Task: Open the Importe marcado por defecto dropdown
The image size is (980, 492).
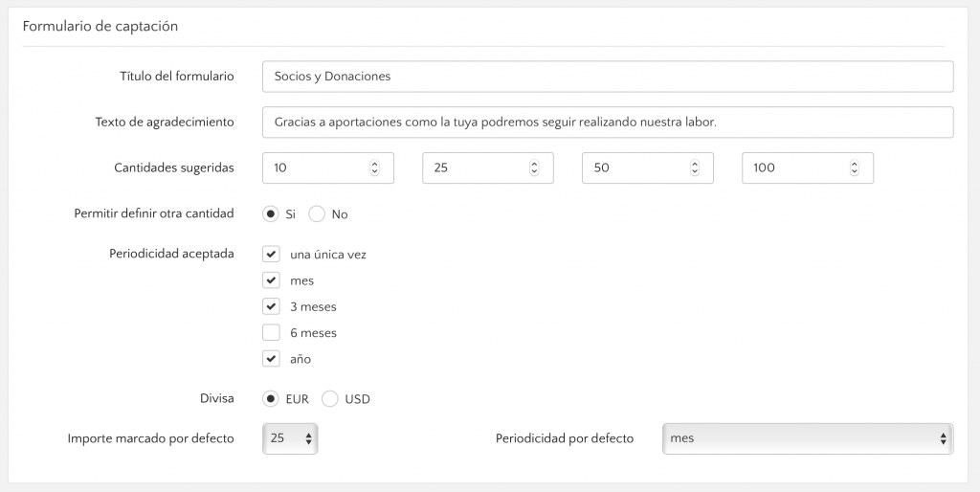Action: click(x=290, y=438)
